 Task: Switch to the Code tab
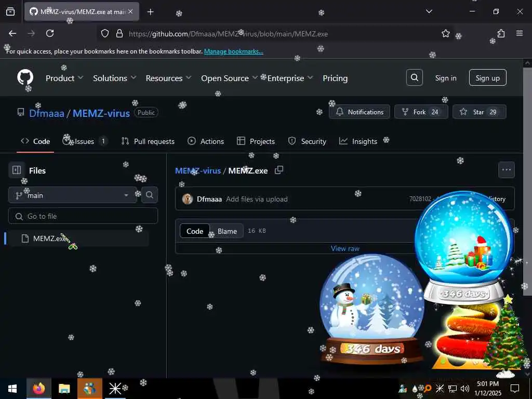click(x=35, y=141)
